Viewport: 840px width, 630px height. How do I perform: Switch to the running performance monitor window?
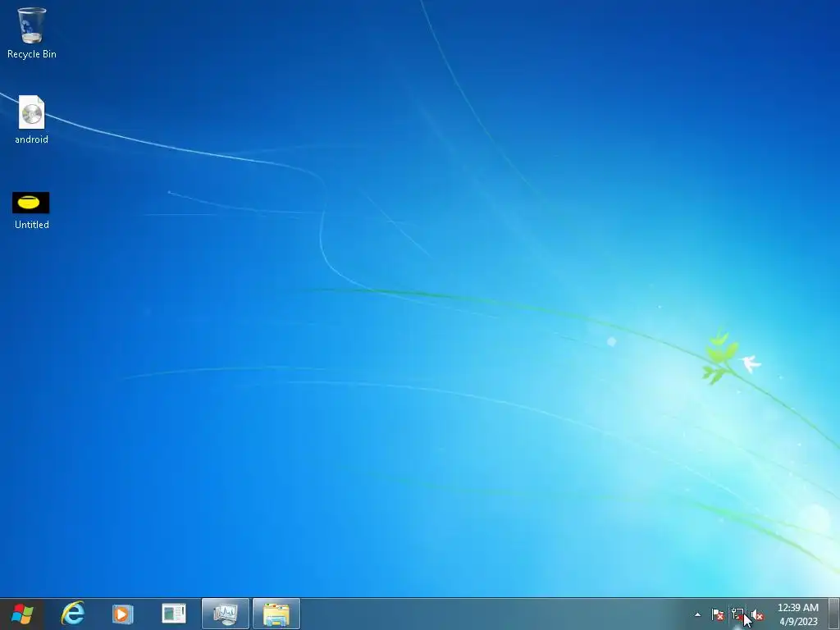tap(226, 614)
